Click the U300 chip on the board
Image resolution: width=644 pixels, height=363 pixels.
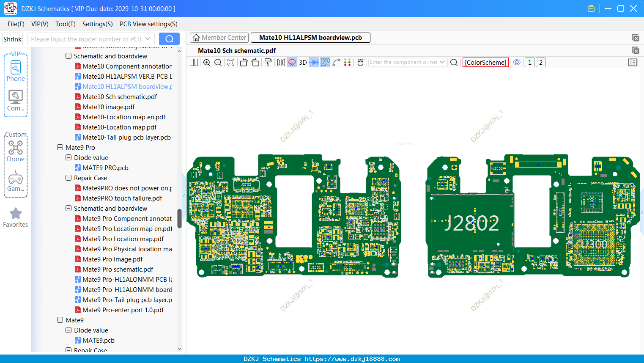594,245
